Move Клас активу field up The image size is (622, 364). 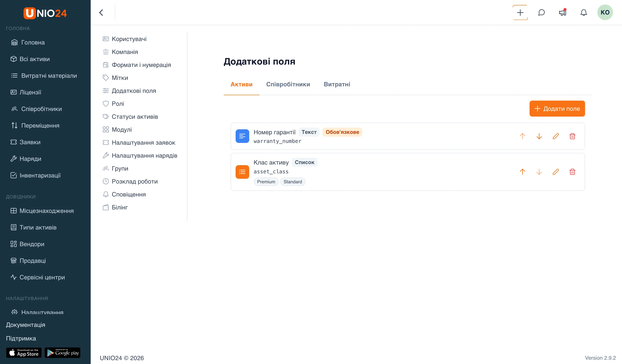pyautogui.click(x=522, y=172)
